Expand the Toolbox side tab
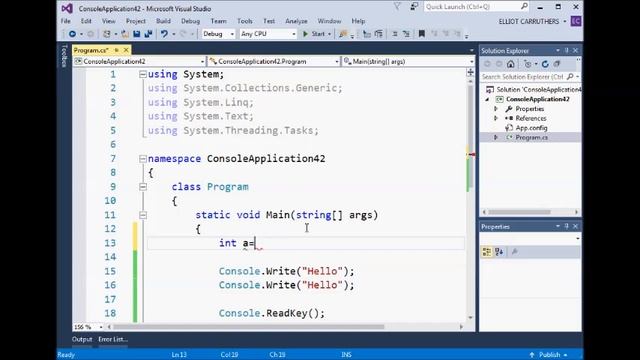This screenshot has width=640, height=360. pos(64,56)
